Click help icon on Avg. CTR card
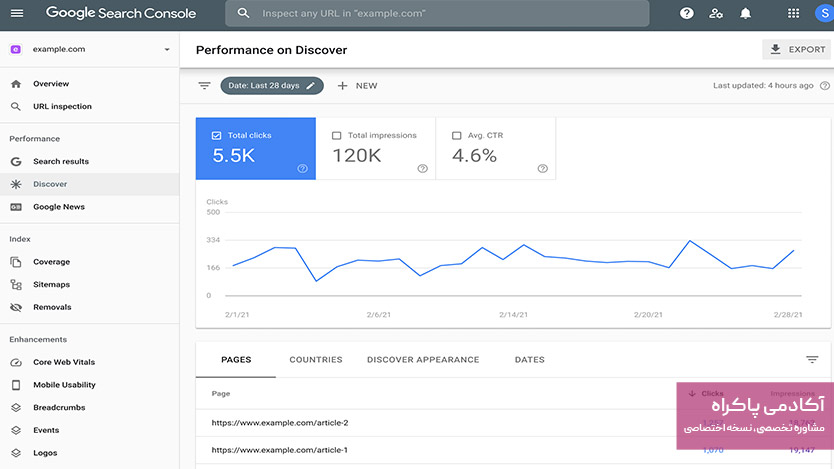This screenshot has height=469, width=834. click(x=543, y=169)
